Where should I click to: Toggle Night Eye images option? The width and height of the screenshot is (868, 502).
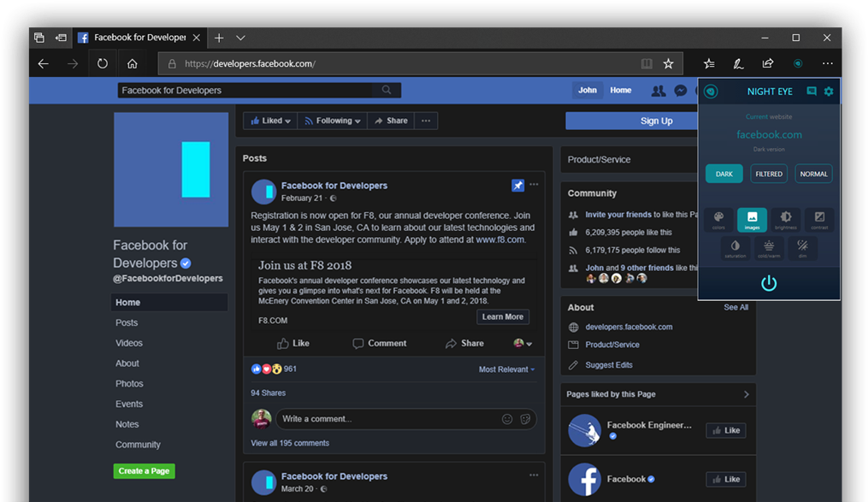pyautogui.click(x=752, y=220)
